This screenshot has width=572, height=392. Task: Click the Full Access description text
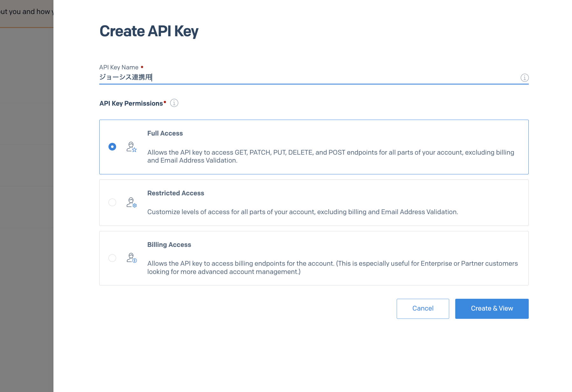(x=330, y=156)
